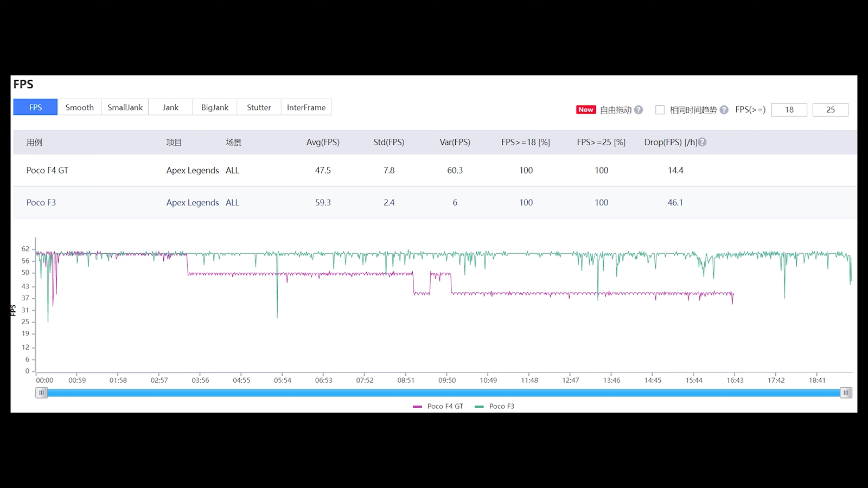Click help icon next to 相同时间趋势
Viewport: 868px width, 488px height.
coord(724,110)
